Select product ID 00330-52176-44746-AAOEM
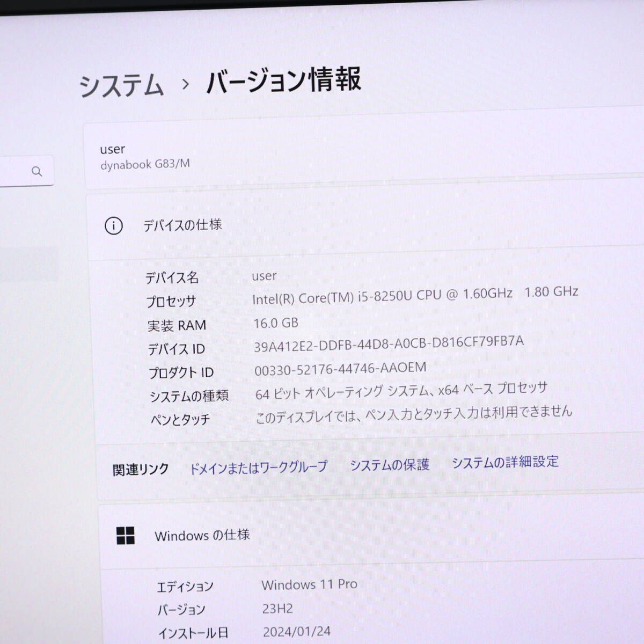The width and height of the screenshot is (644, 644). 340,369
